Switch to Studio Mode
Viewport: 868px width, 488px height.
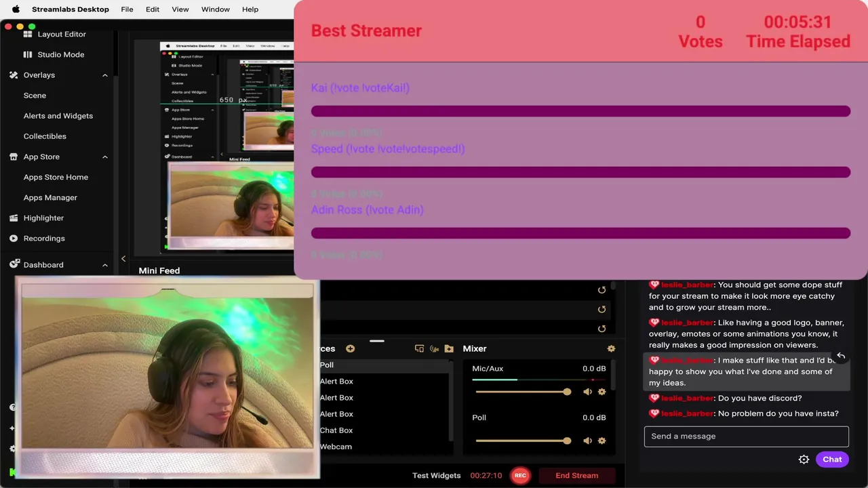point(61,54)
